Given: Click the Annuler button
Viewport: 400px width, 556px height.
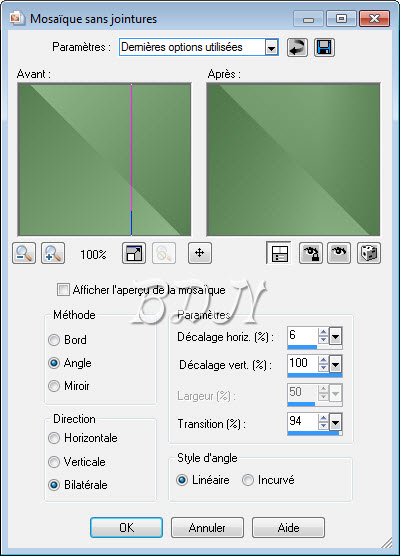Looking at the screenshot, I should [x=207, y=528].
